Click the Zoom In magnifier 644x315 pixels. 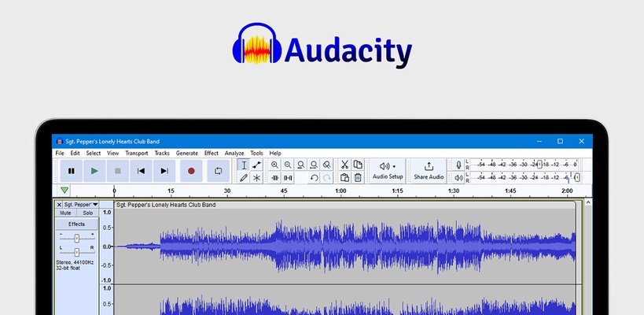[x=274, y=165]
